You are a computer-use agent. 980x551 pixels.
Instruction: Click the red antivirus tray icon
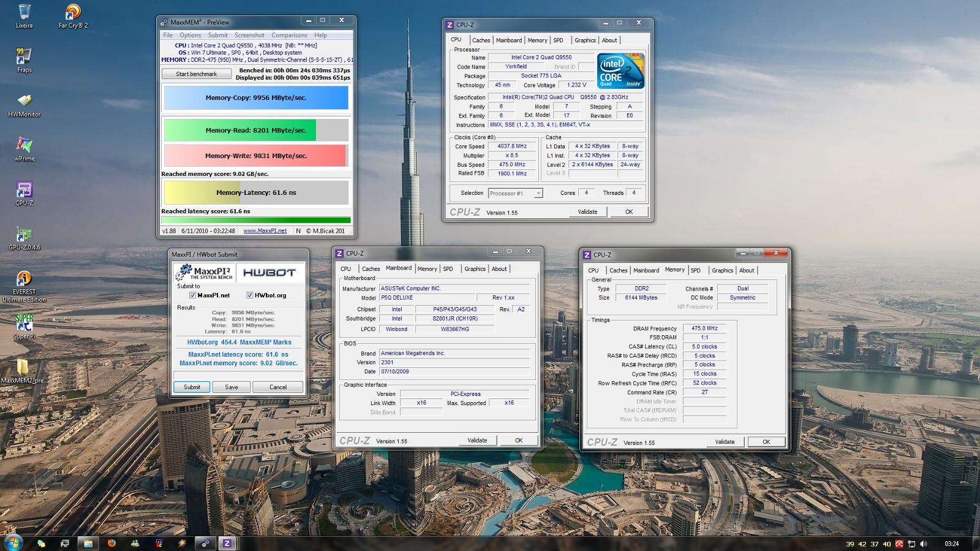(x=899, y=544)
